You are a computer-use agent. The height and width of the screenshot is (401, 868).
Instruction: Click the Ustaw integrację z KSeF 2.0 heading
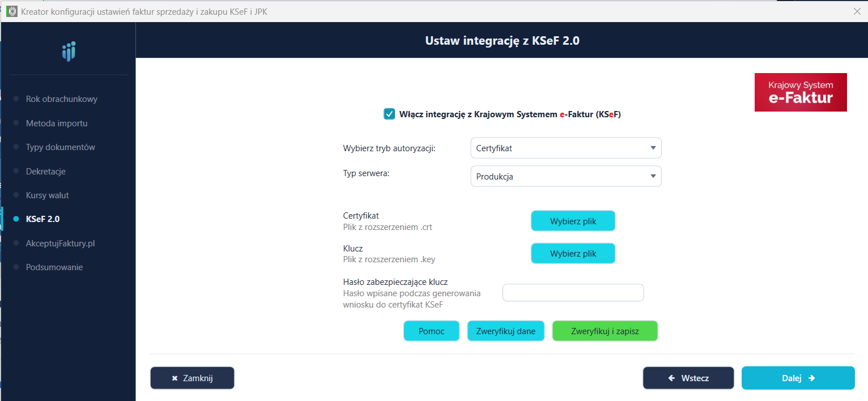[x=502, y=41]
